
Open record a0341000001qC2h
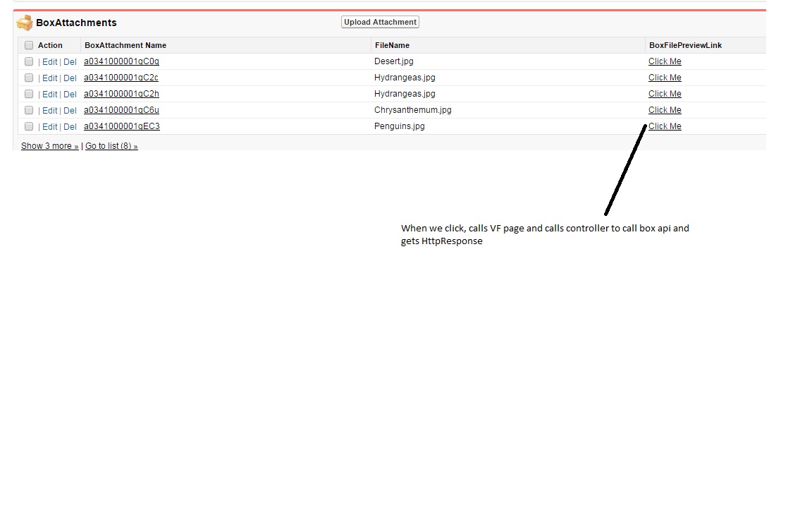(x=121, y=94)
